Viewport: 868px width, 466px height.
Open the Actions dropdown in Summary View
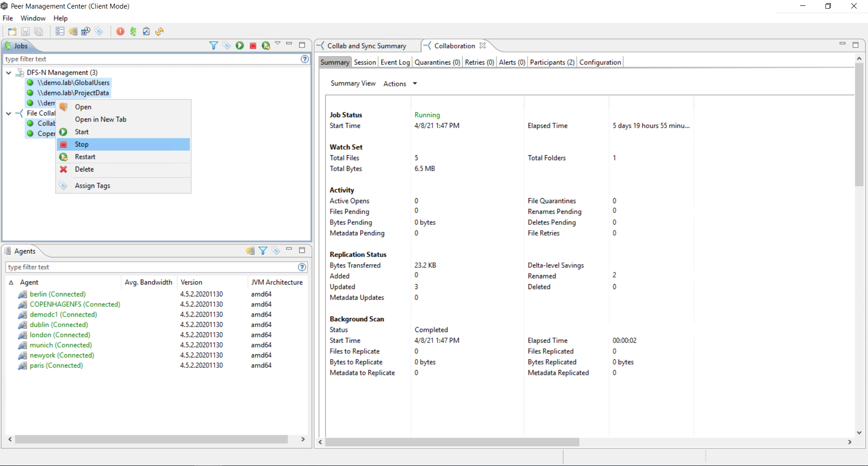[400, 84]
